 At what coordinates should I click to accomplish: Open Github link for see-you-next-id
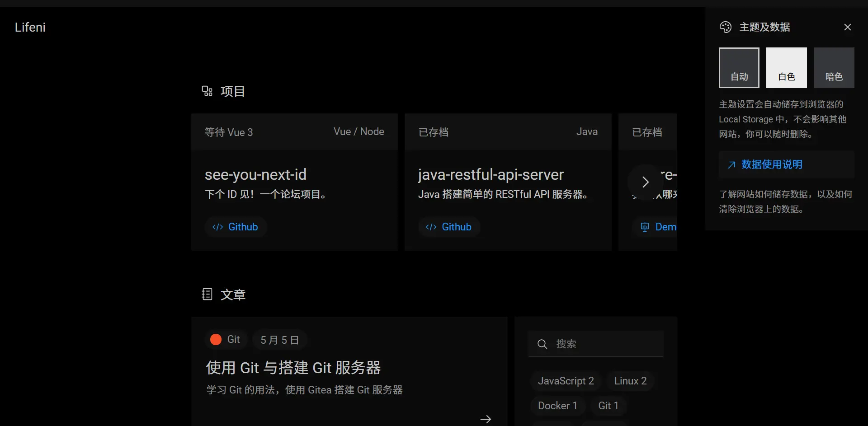[x=235, y=227]
